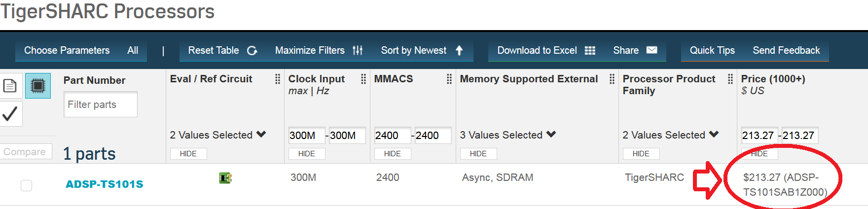868x209 pixels.
Task: Select the All parameters option
Action: (133, 50)
